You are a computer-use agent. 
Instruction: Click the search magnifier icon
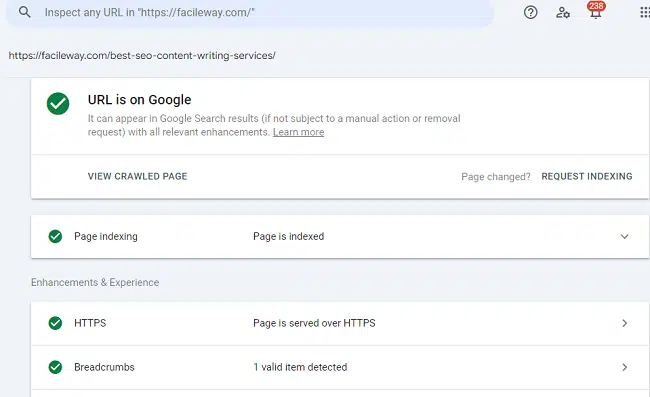pyautogui.click(x=24, y=12)
